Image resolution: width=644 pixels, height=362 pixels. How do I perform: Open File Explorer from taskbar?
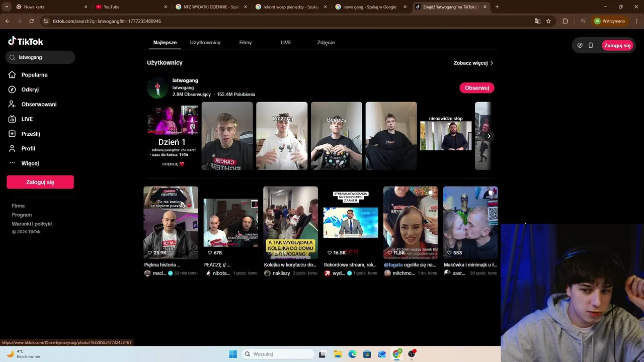pyautogui.click(x=337, y=354)
